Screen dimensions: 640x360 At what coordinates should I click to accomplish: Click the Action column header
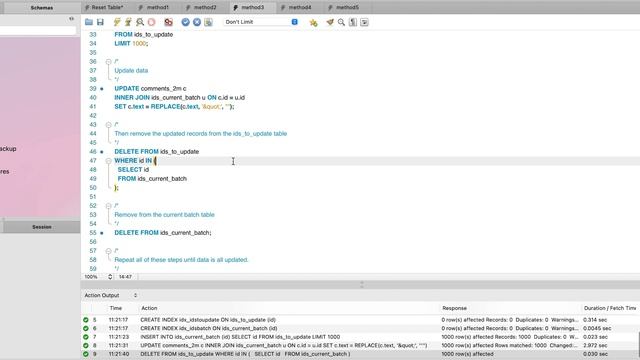(x=149, y=308)
